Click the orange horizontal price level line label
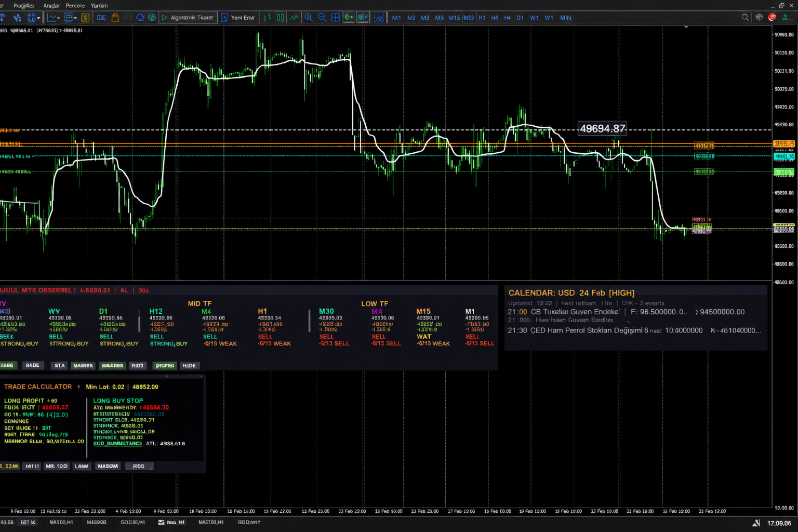 click(x=704, y=145)
